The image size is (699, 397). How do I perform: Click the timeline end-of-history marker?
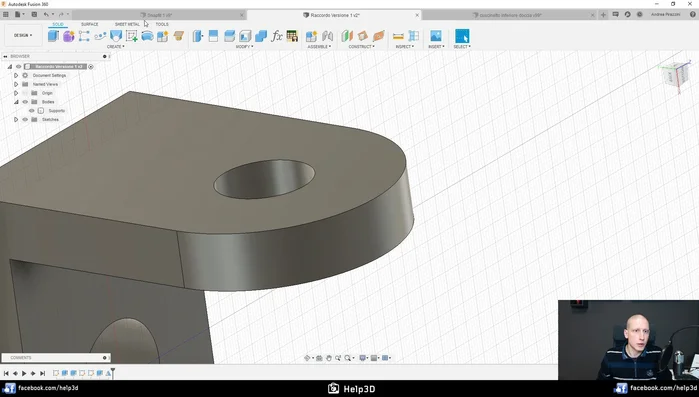coord(113,372)
